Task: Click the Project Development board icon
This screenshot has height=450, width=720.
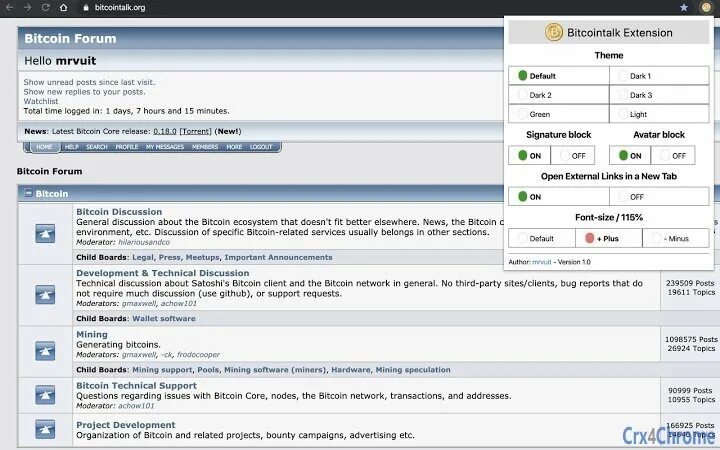Action: pyautogui.click(x=45, y=430)
